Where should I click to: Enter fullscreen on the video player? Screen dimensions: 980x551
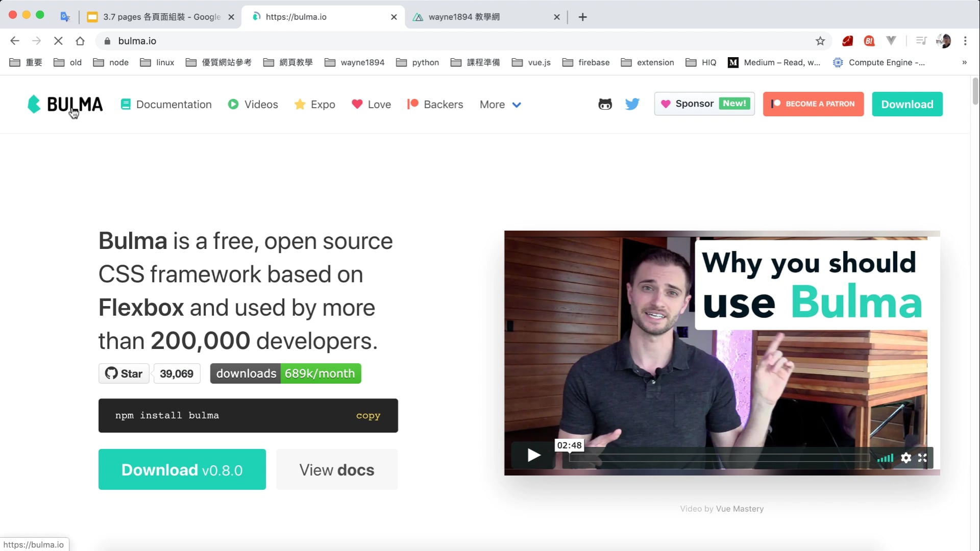click(922, 458)
